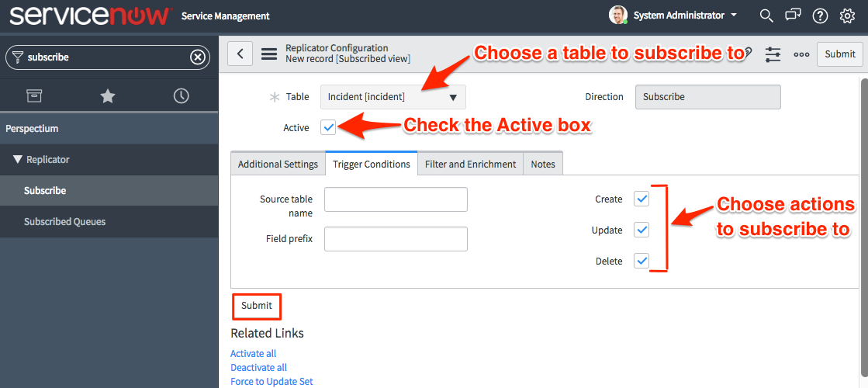Open the Subscribe module in navigator

pyautogui.click(x=45, y=190)
